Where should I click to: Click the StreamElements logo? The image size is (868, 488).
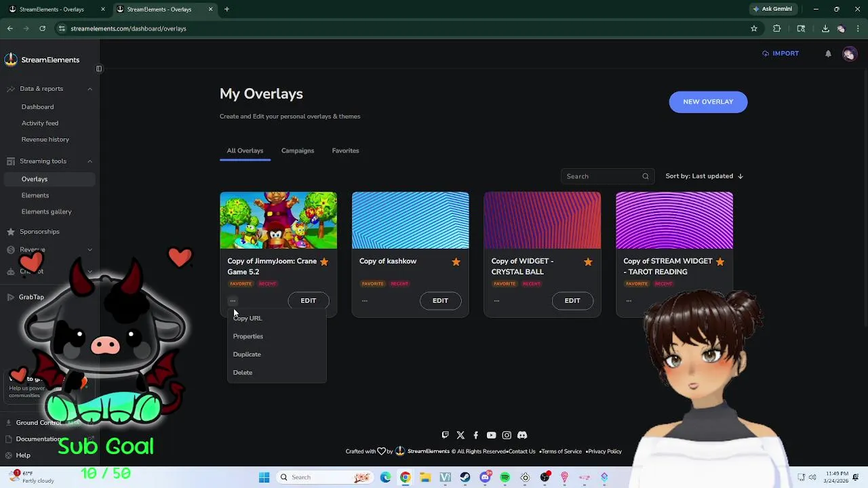[x=42, y=60]
